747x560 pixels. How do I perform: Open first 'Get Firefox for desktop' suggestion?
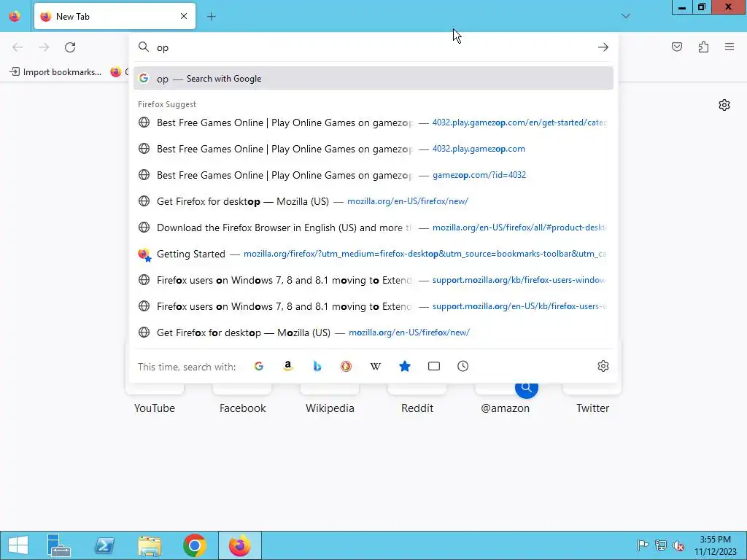373,201
